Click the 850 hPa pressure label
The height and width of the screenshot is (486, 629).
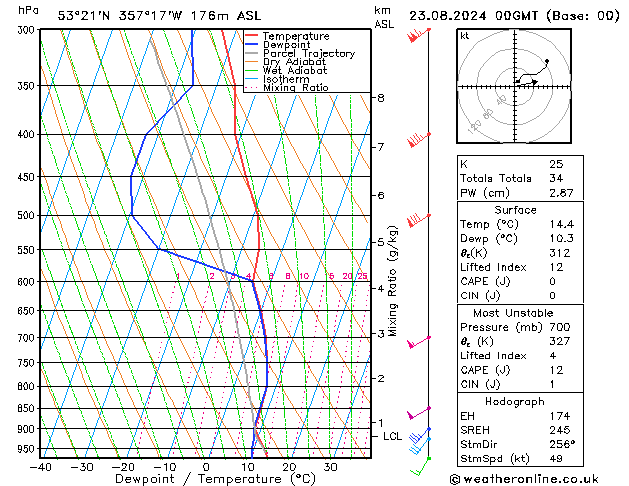(x=28, y=408)
